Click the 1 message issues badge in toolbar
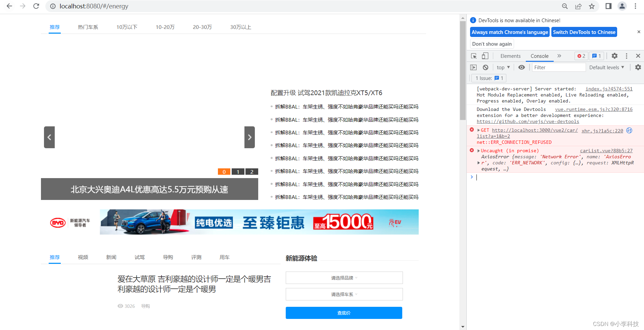The image size is (644, 330). click(597, 56)
